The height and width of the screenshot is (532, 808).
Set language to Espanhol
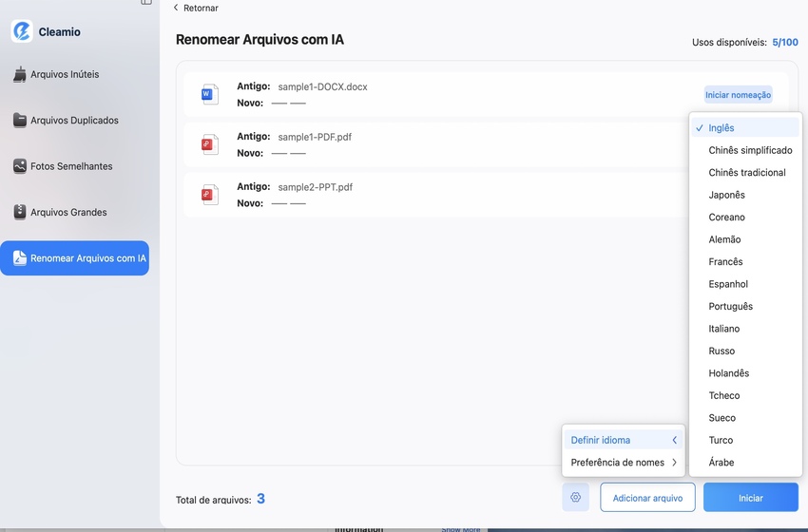744,284
